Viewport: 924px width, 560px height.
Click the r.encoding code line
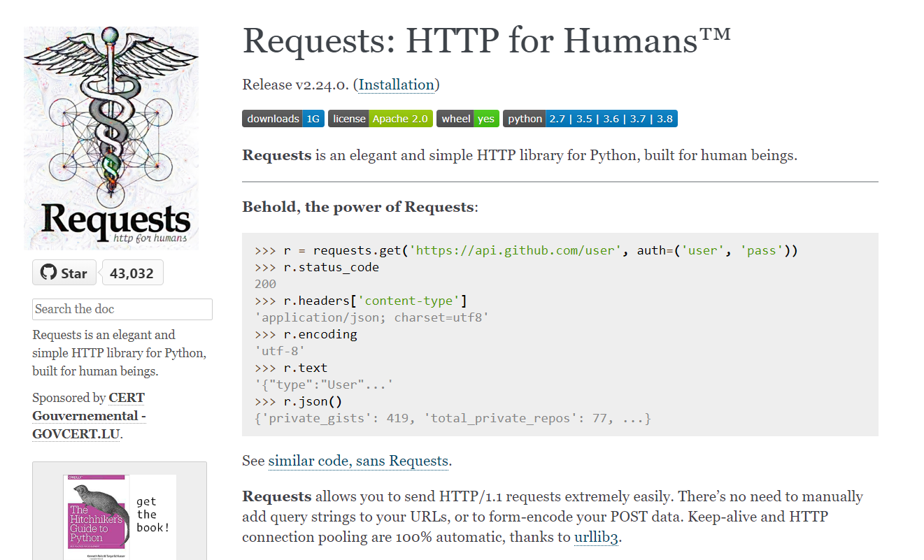306,334
